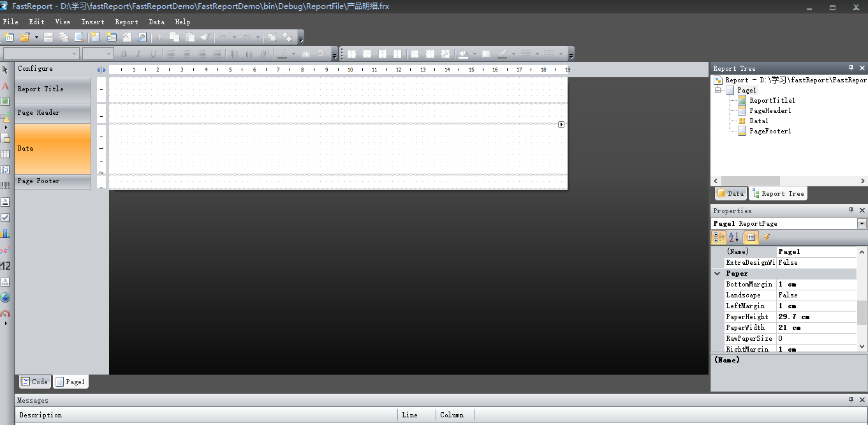Screen dimensions: 868x425
Task: Toggle Alphabetical sort in Properties panel
Action: coord(734,237)
